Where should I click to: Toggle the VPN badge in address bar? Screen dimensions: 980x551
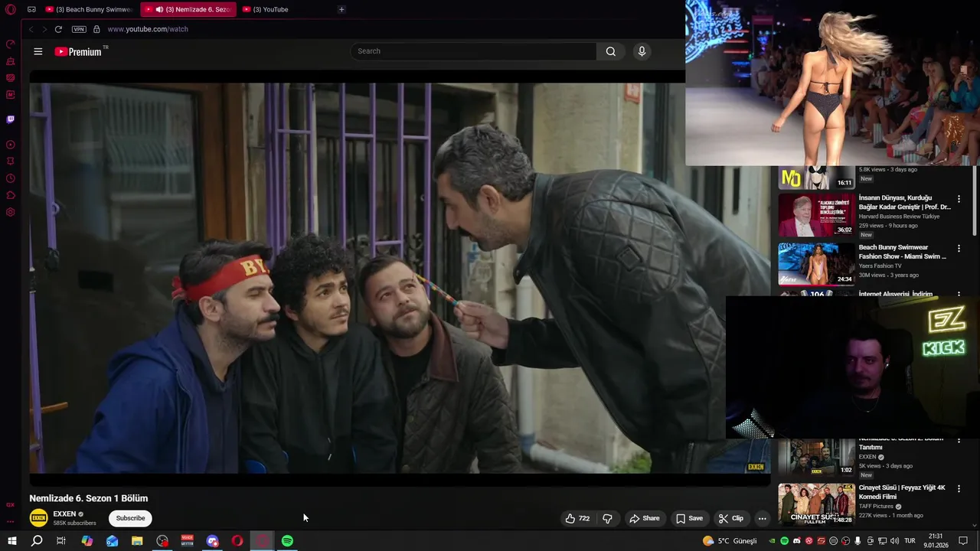point(79,29)
